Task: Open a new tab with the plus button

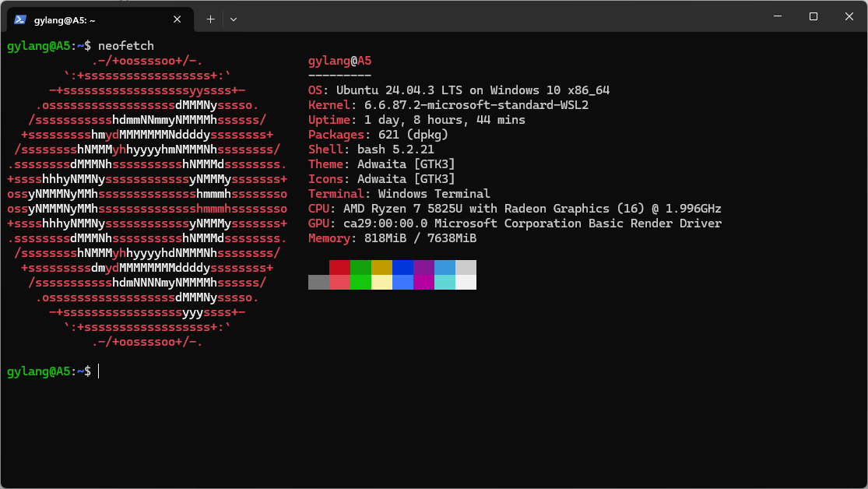Action: [210, 19]
